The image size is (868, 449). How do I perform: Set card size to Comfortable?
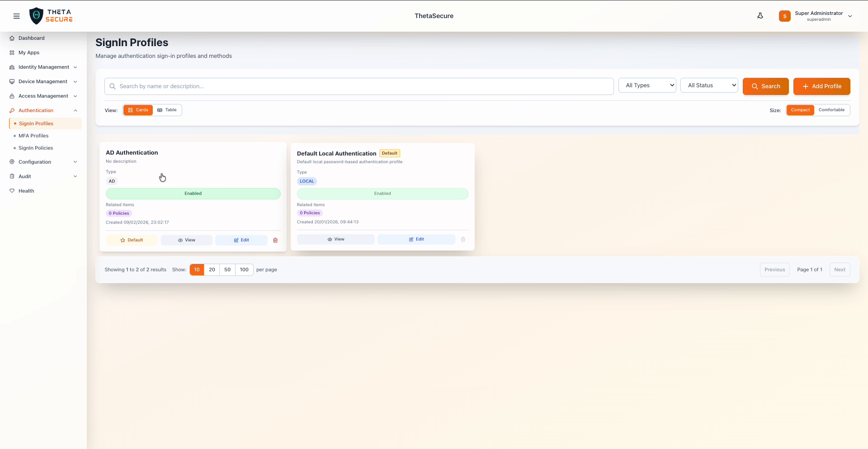(832, 110)
